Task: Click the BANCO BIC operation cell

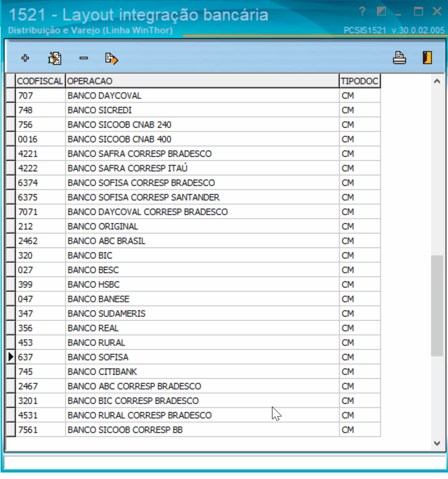Action: [202, 256]
